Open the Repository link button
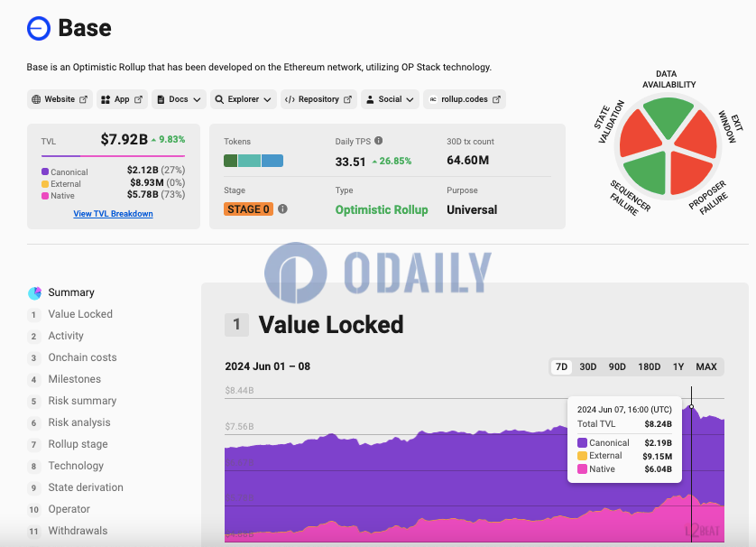756x547 pixels. point(318,99)
